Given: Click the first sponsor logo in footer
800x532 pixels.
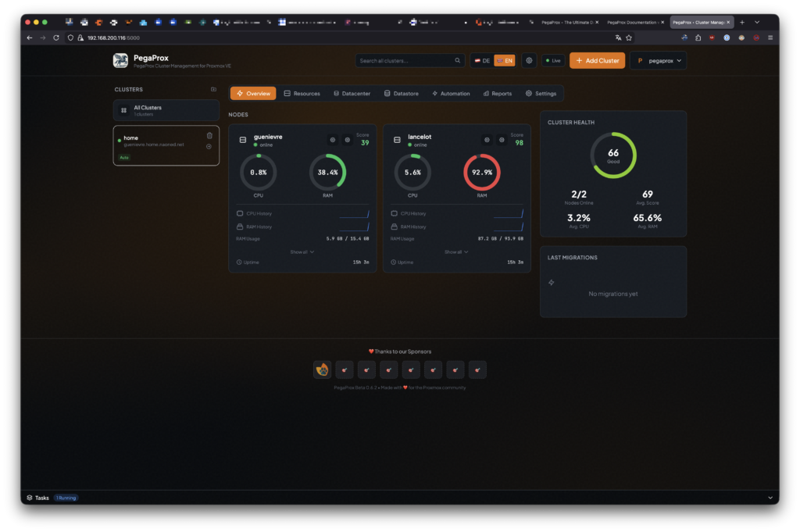Looking at the screenshot, I should (322, 370).
